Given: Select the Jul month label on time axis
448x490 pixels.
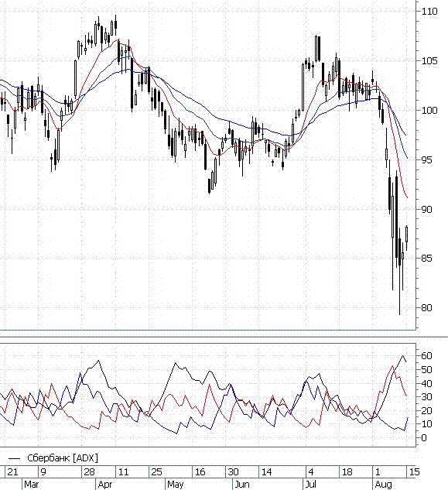Looking at the screenshot, I should click(310, 485).
